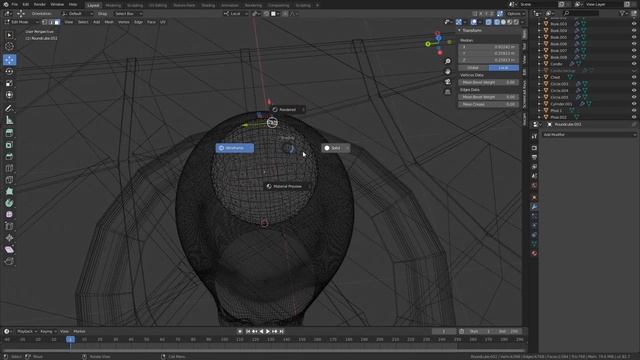The height and width of the screenshot is (360, 640).
Task: Select the Shear tool
Action: click(x=9, y=249)
